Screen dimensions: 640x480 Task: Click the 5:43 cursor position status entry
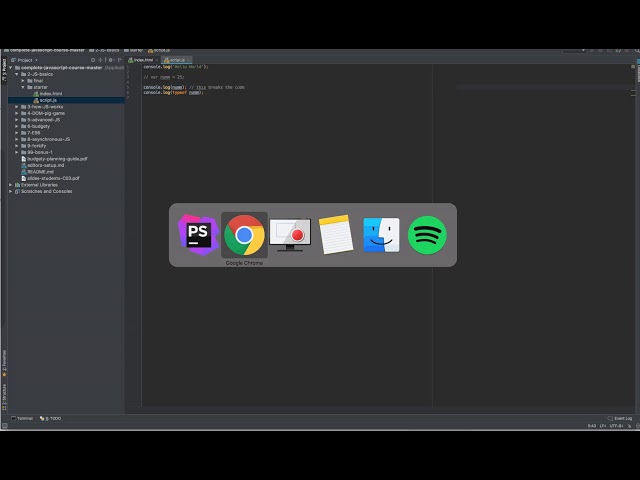click(592, 426)
